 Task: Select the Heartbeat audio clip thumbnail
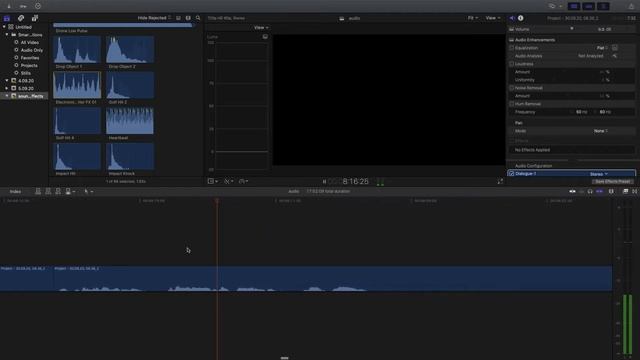pyautogui.click(x=130, y=121)
